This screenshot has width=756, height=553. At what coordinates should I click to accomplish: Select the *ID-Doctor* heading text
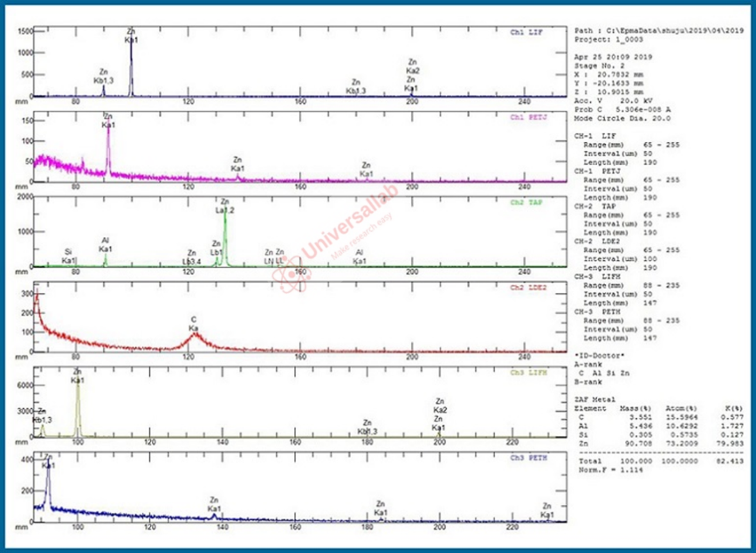599,357
